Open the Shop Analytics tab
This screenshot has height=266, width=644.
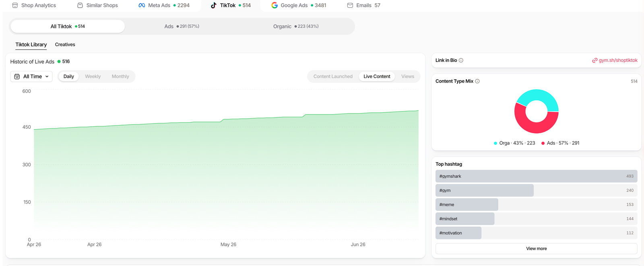point(34,5)
